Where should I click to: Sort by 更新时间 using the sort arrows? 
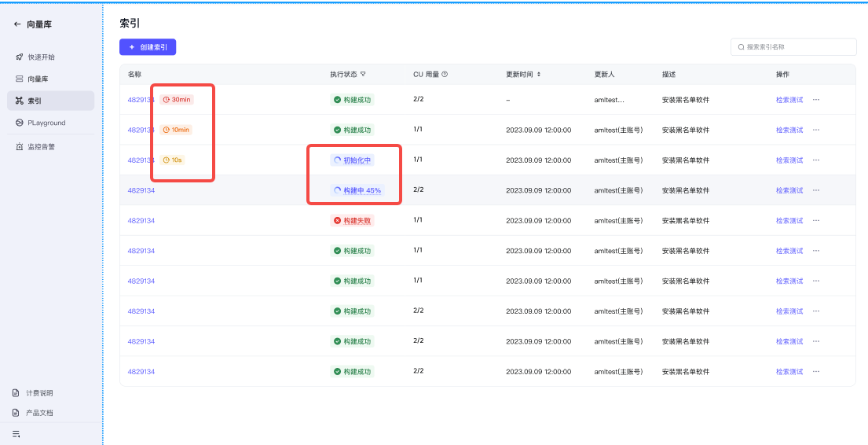(x=539, y=74)
